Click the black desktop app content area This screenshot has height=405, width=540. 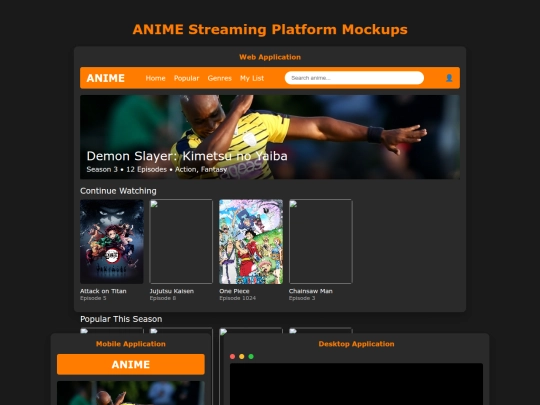356,384
